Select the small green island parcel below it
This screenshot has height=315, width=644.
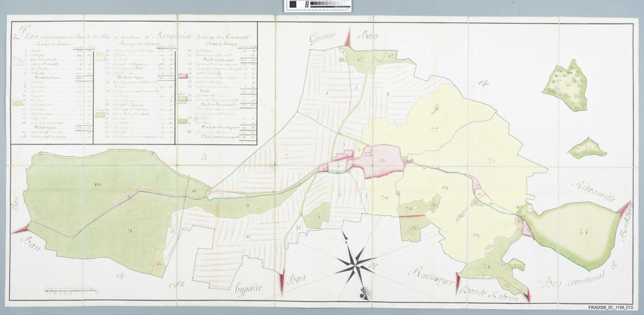[586, 148]
